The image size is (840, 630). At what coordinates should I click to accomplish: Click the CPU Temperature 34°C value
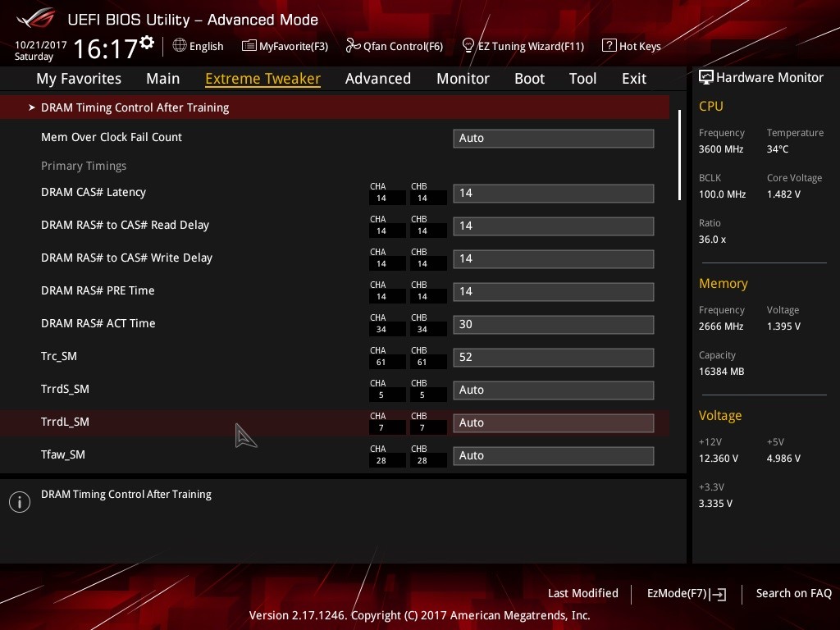[x=778, y=149]
